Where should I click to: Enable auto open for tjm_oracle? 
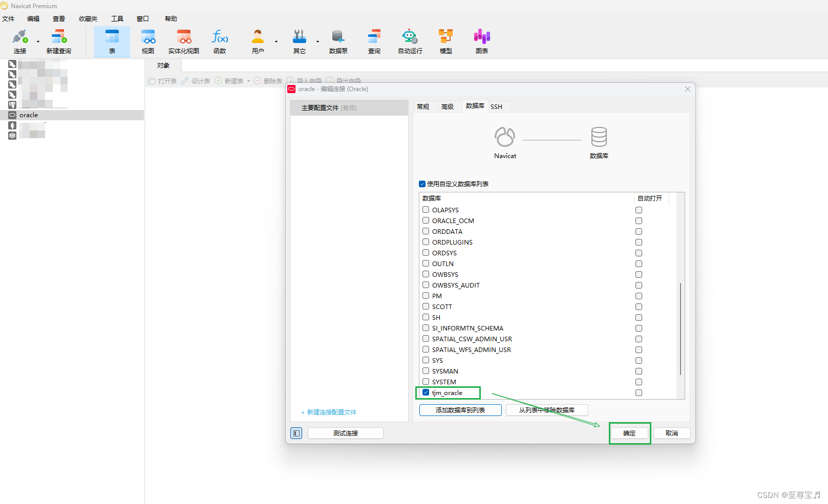639,393
